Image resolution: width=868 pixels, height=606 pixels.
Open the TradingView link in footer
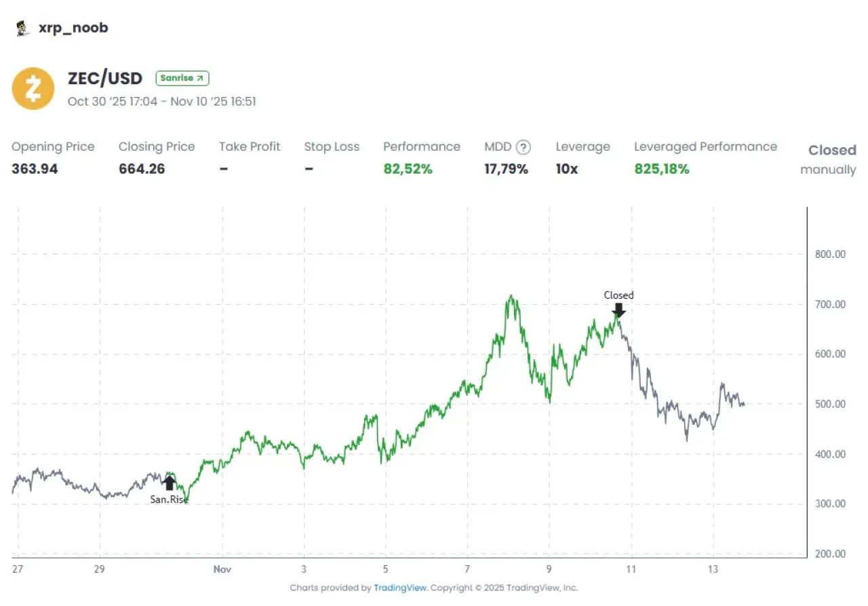point(400,588)
